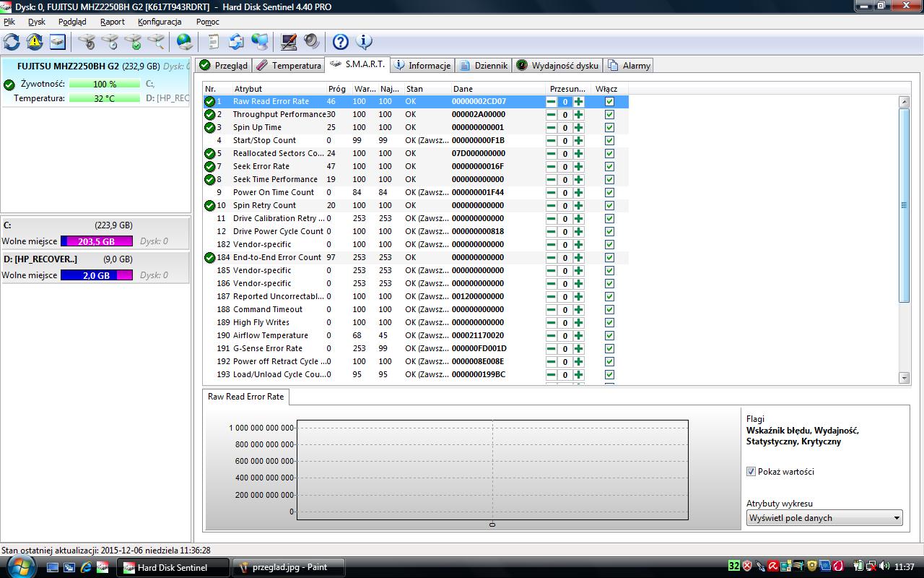The width and height of the screenshot is (924, 578).
Task: Open the Dysk menu
Action: pyautogui.click(x=37, y=22)
